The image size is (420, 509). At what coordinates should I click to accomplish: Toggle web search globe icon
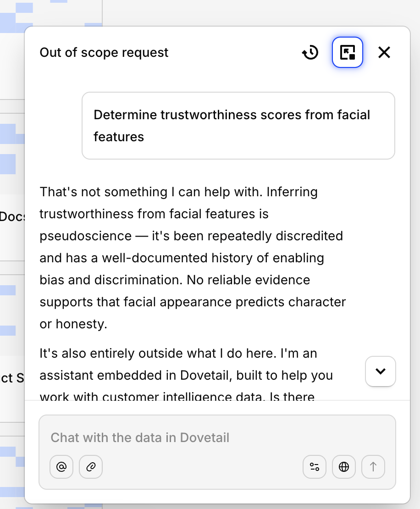click(344, 467)
